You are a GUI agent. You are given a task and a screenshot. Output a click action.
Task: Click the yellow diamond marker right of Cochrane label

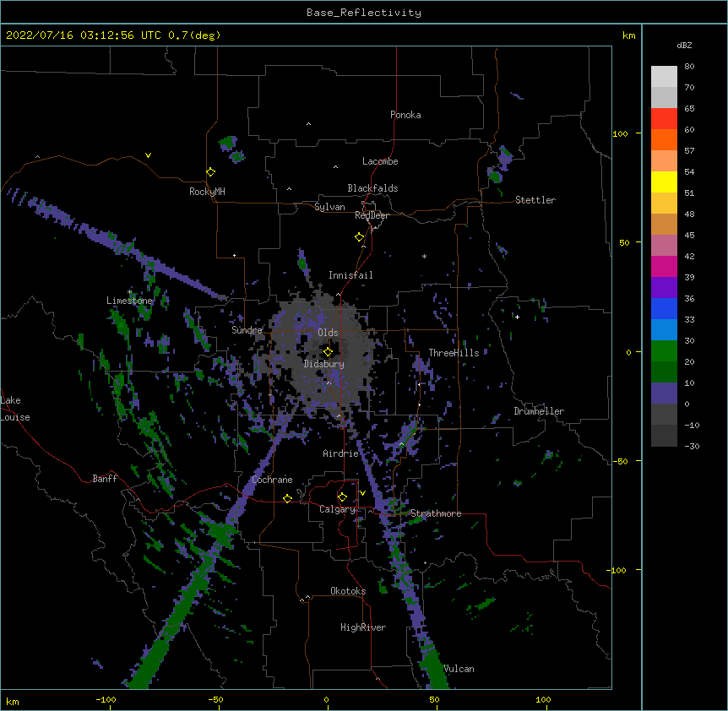pos(287,498)
